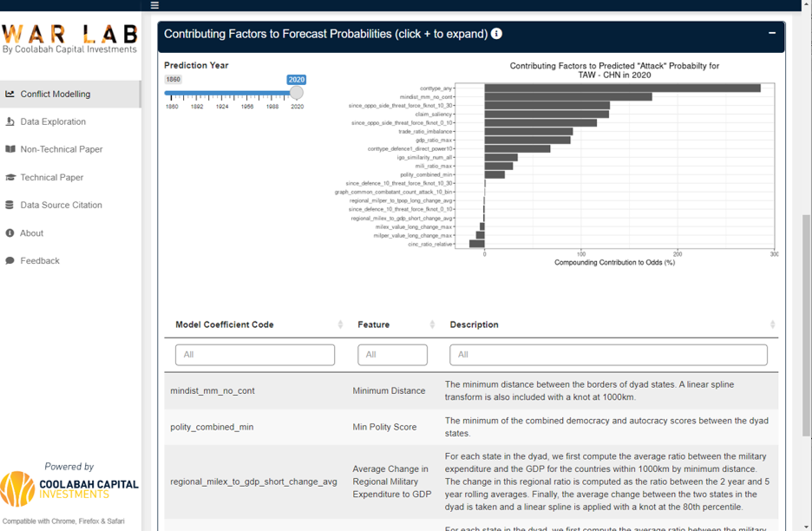Sort table by Feature column
812x531 pixels.
coord(432,324)
